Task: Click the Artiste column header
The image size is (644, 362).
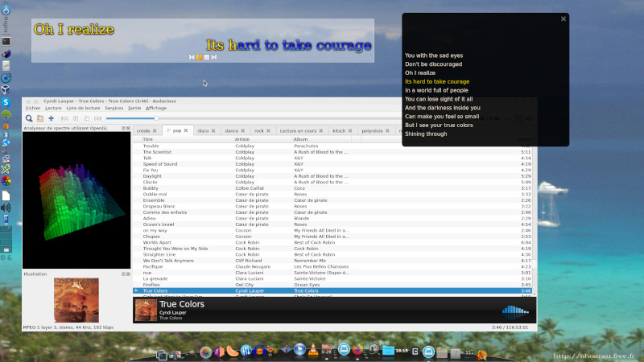Action: coord(242,139)
